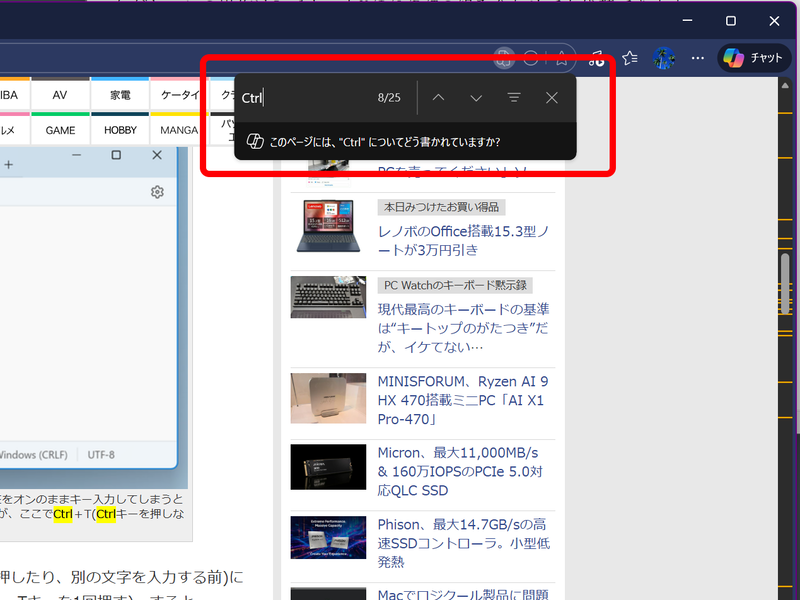
Task: Click the keyboard article thumbnail
Action: tap(329, 297)
